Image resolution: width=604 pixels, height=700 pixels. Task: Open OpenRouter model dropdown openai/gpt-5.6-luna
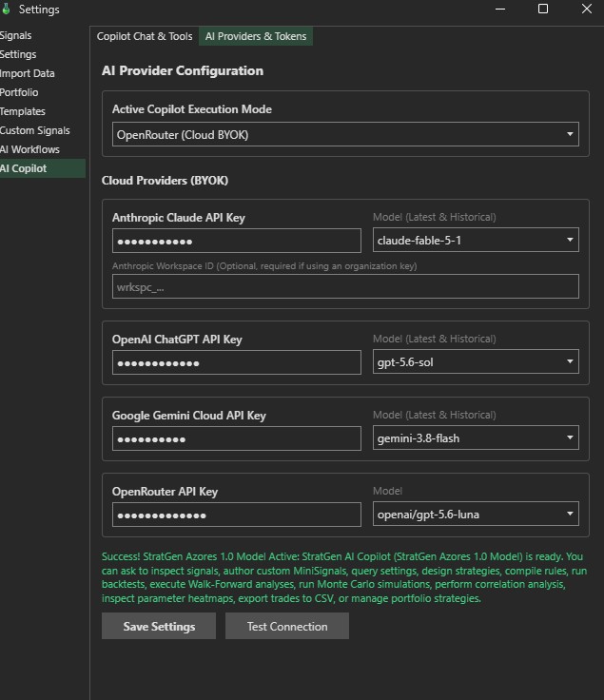[x=476, y=514]
